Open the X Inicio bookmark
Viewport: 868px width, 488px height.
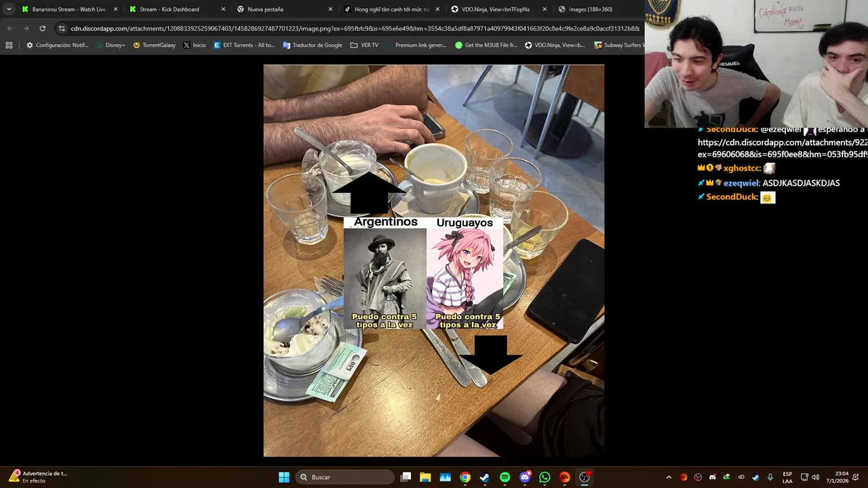click(x=195, y=45)
